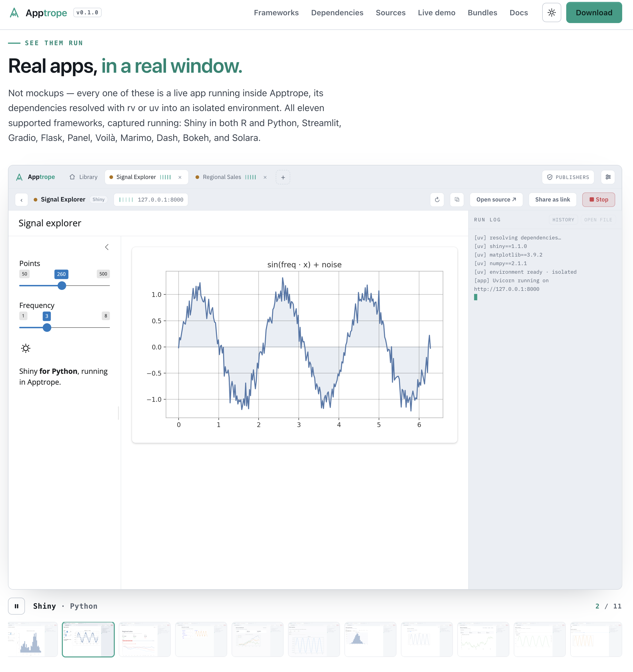Select the first histogram thumbnail
The width and height of the screenshot is (633, 672).
coord(32,639)
